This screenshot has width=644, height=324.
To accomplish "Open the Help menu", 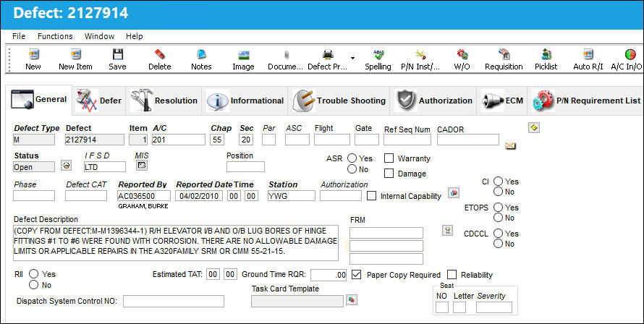I will click(135, 36).
